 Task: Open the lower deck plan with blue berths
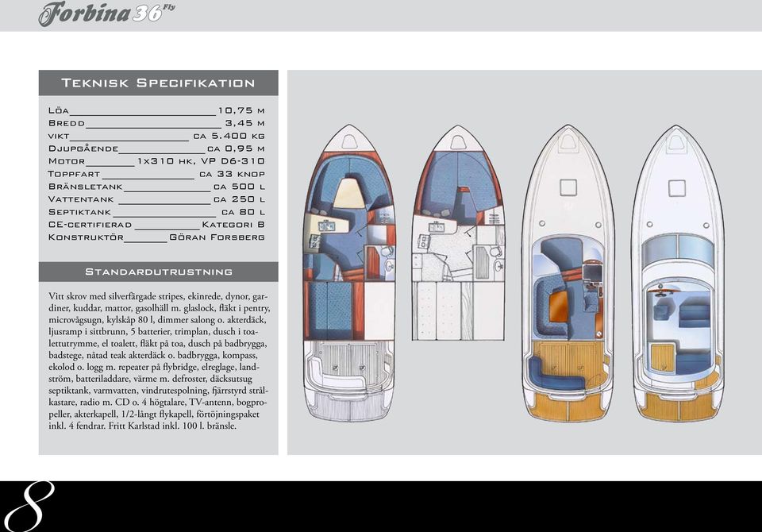(x=349, y=272)
